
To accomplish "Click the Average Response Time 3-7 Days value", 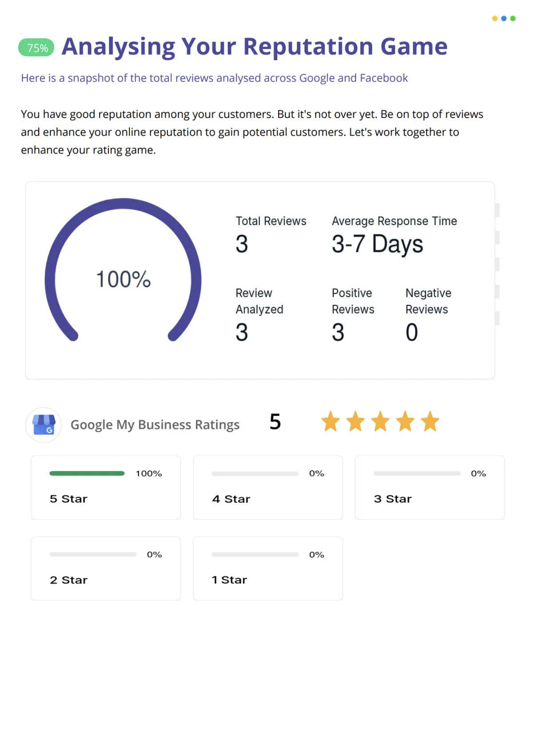I will pos(377,244).
